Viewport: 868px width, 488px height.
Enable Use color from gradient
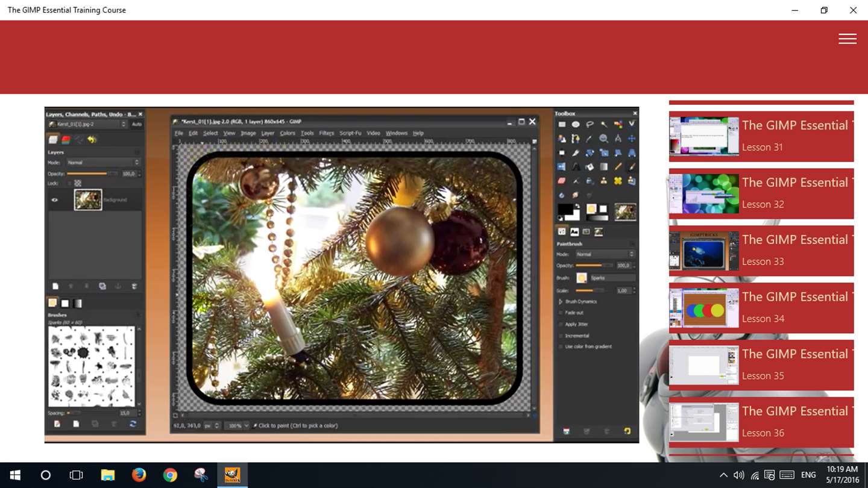[562, 347]
